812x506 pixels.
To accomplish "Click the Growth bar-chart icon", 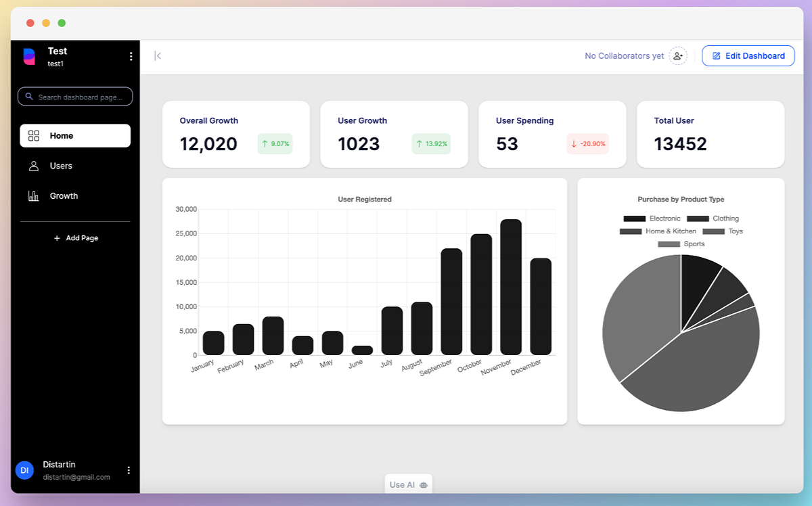I will tap(34, 195).
